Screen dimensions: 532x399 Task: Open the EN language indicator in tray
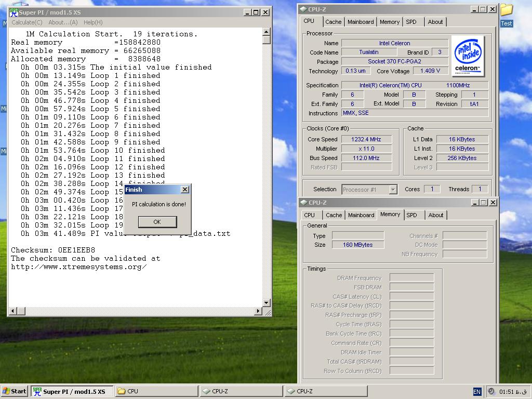tap(477, 392)
